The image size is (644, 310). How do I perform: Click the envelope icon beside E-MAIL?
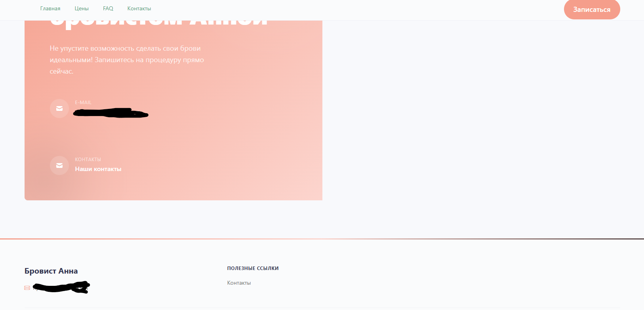59,108
